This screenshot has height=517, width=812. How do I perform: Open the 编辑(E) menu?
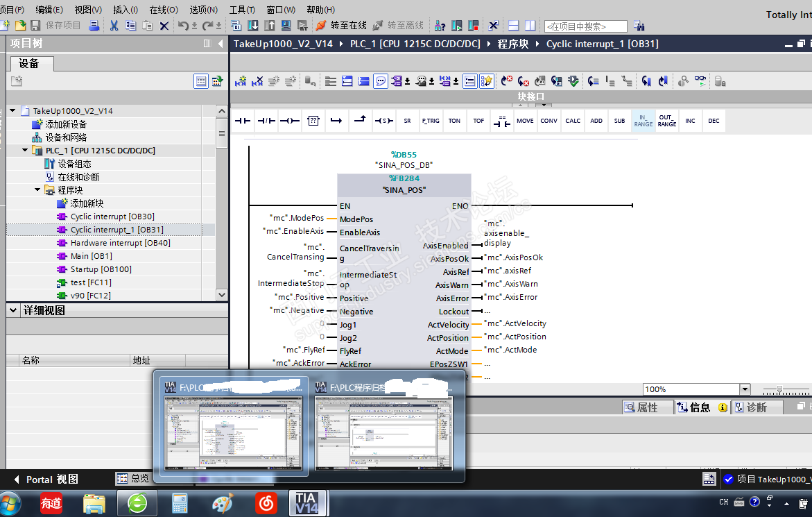[x=49, y=10]
